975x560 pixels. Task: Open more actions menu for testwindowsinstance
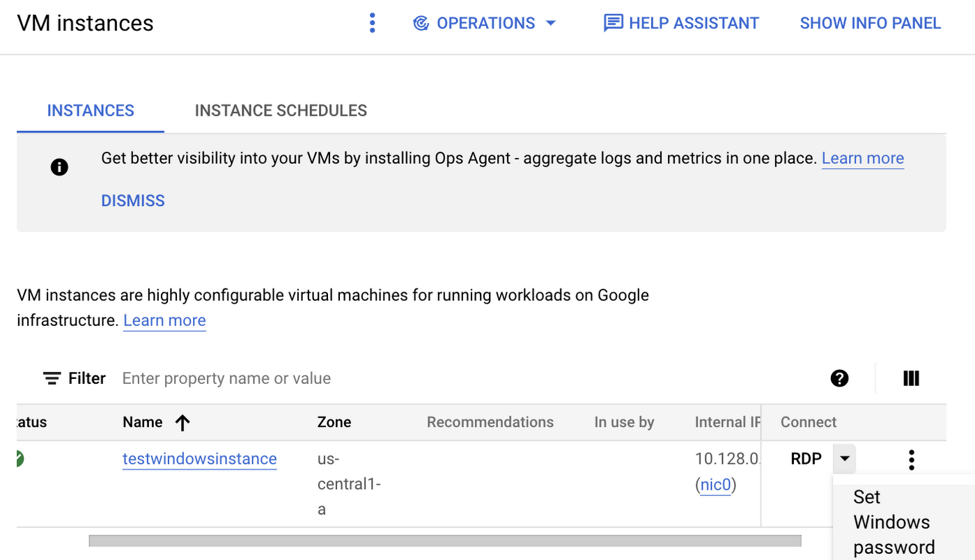(x=911, y=460)
